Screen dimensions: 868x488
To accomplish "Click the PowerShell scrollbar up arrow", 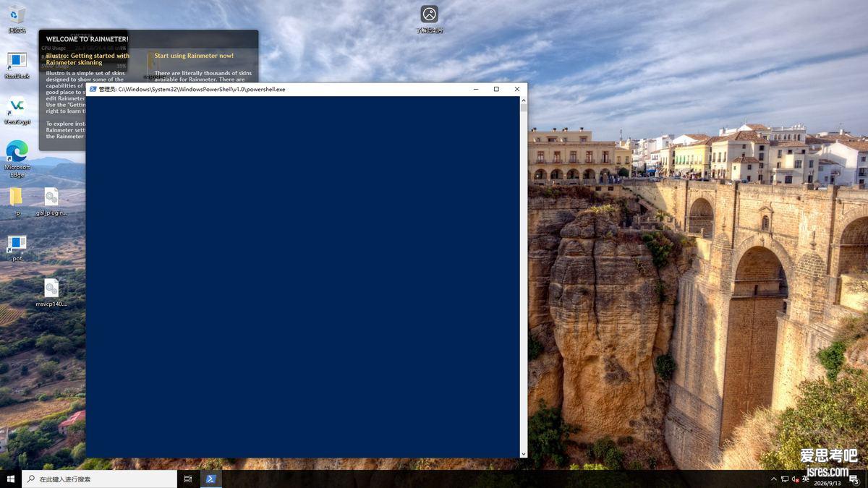I will [524, 100].
